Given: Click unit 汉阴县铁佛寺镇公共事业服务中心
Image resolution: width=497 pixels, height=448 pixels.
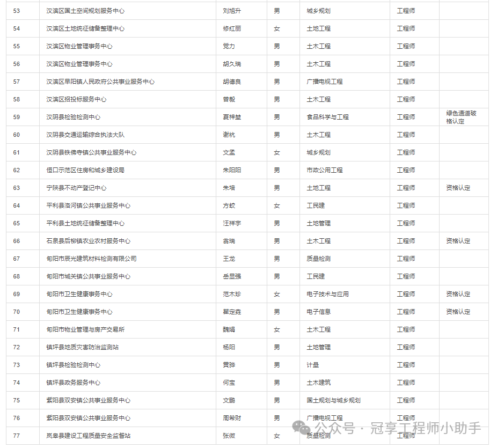Looking at the screenshot, I should point(91,153).
